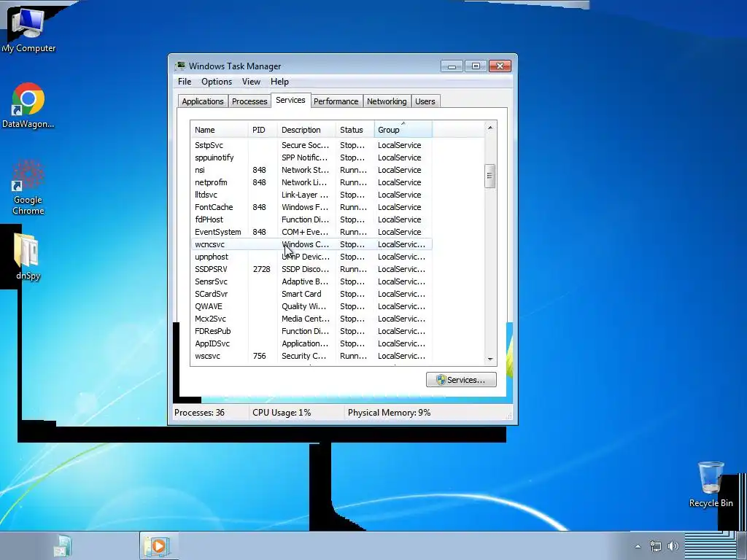Select the nsi service row
This screenshot has height=560, width=747.
coord(311,170)
